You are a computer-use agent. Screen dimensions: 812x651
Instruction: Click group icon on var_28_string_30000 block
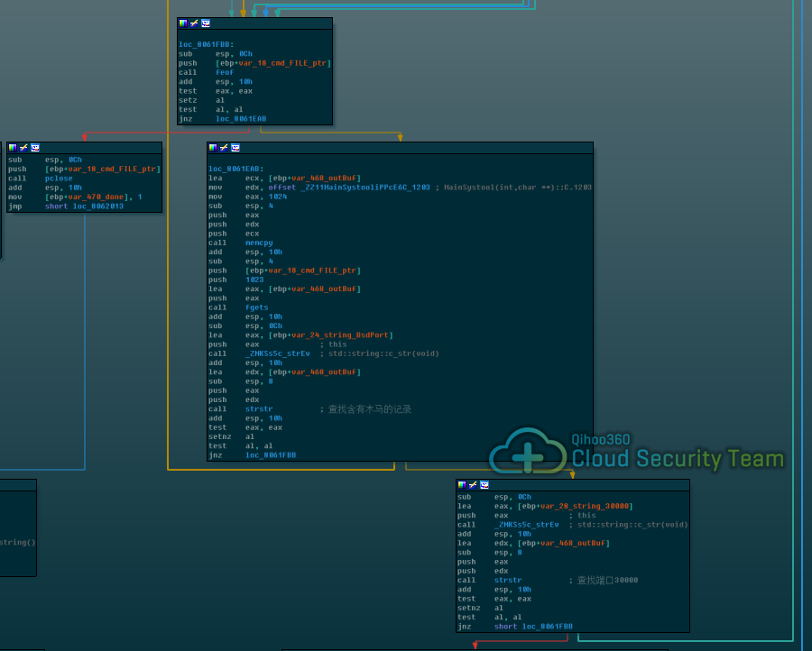click(484, 484)
